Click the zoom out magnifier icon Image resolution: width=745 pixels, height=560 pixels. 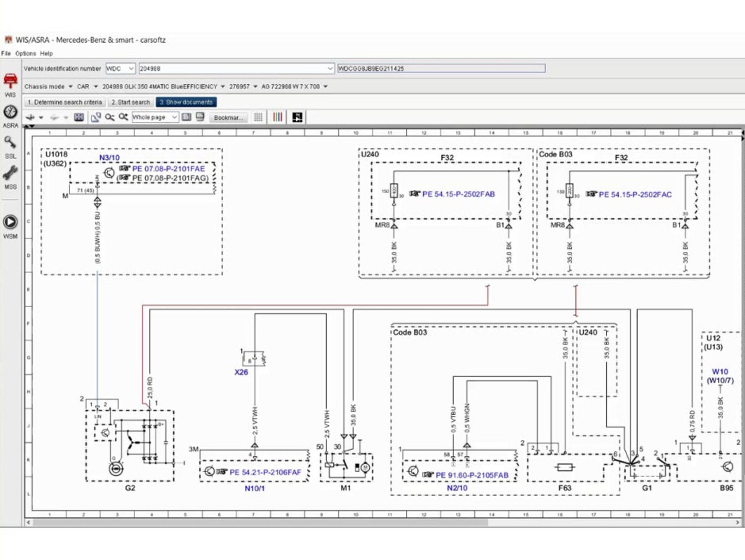(x=110, y=117)
